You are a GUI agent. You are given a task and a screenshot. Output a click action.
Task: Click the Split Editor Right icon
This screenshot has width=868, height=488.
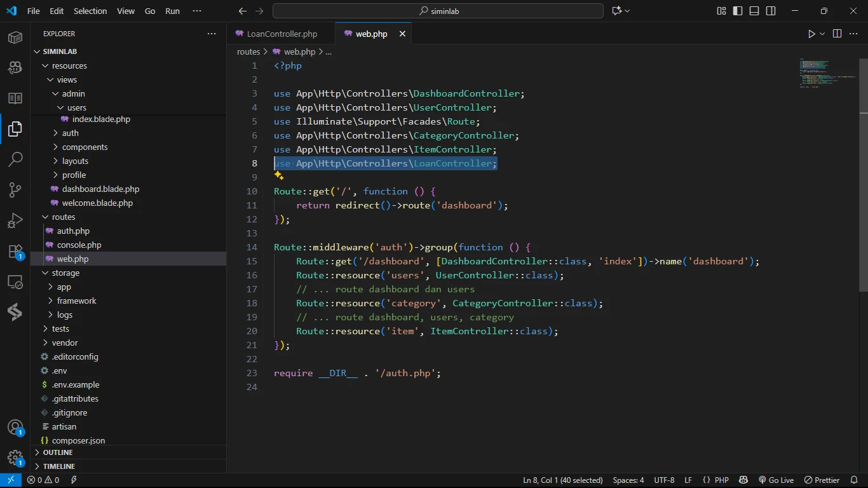[837, 34]
